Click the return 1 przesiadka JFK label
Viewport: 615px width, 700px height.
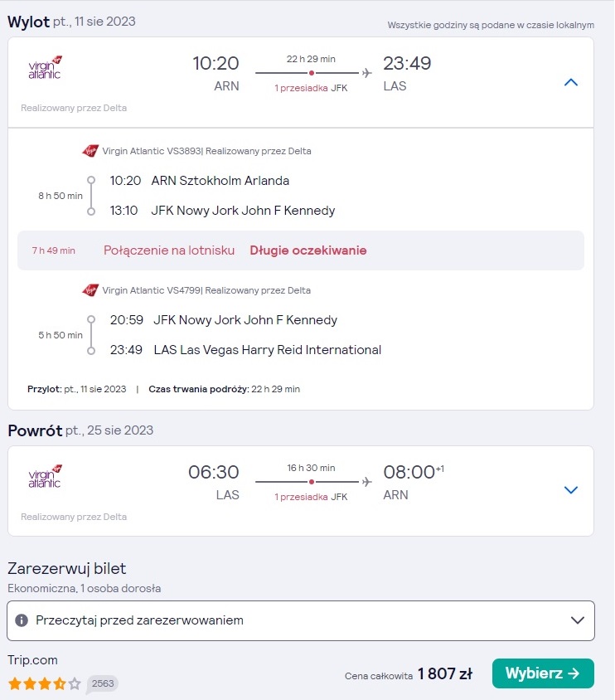[311, 497]
